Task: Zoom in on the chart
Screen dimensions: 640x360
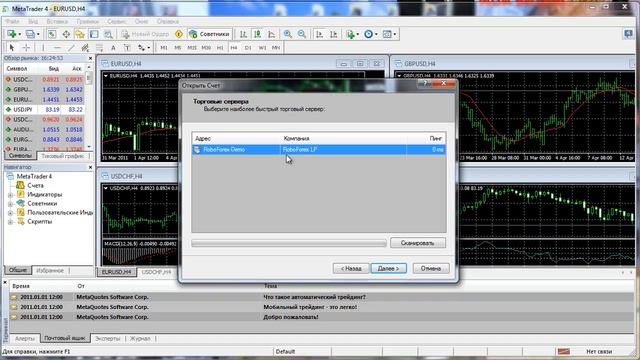Action: click(x=288, y=34)
